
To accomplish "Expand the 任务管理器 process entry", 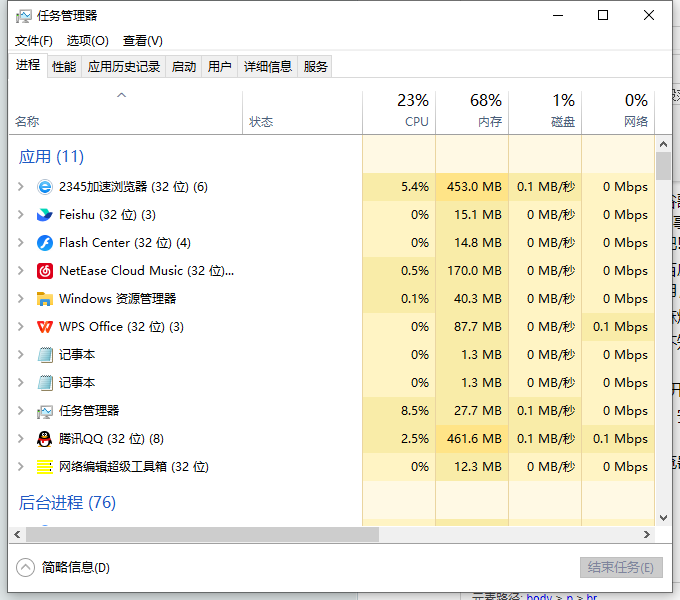I will pyautogui.click(x=20, y=411).
